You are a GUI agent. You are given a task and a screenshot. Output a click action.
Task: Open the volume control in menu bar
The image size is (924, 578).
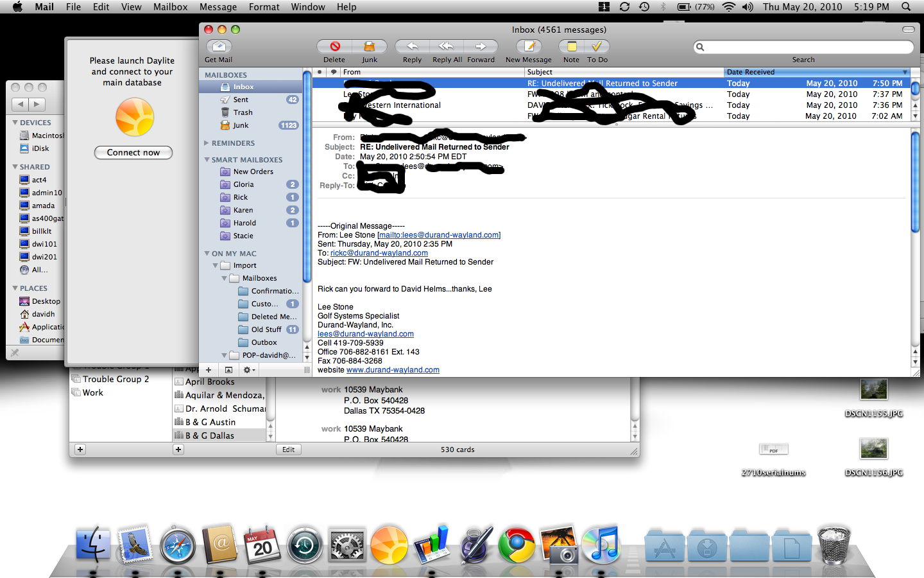click(748, 7)
